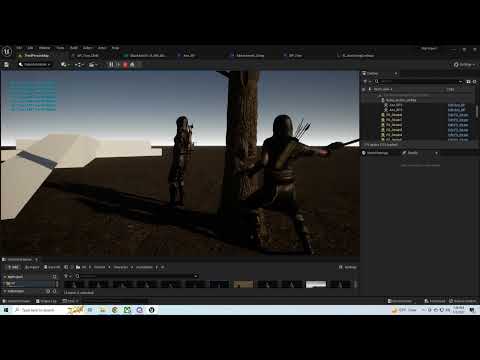This screenshot has height=360, width=480.
Task: Switch to the ThirdPersonMap level tab
Action: [x=37, y=56]
